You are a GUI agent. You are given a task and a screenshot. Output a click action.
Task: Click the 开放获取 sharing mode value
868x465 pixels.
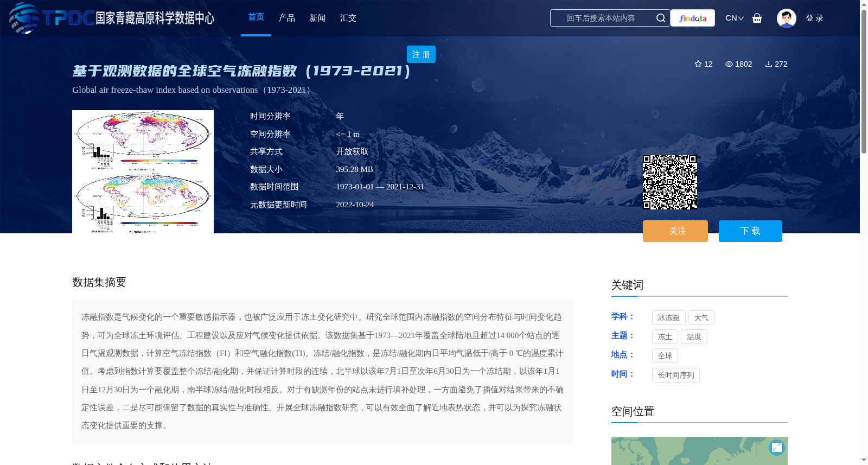coord(352,151)
